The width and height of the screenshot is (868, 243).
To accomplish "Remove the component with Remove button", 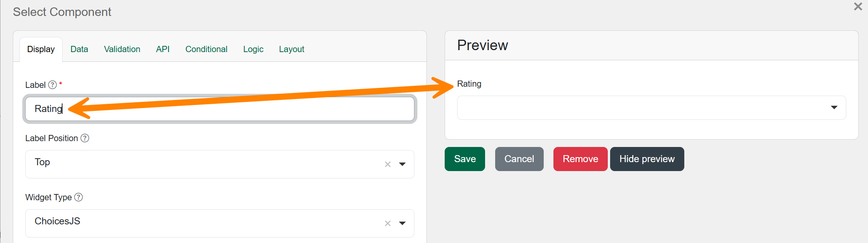I will (x=580, y=159).
